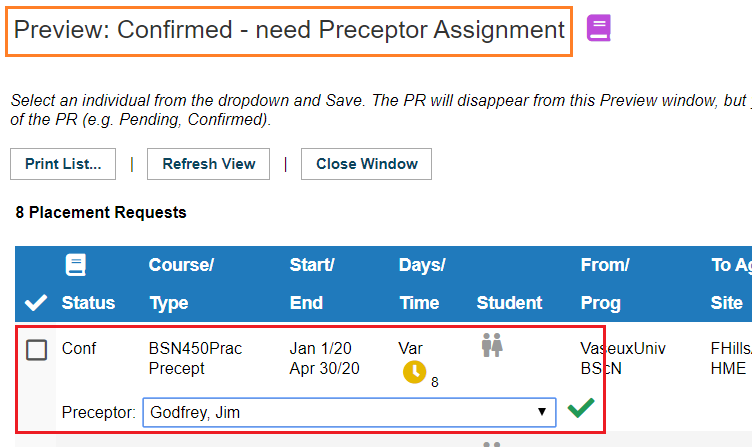The width and height of the screenshot is (752, 447).
Task: Click the Status column header
Action: pyautogui.click(x=88, y=303)
